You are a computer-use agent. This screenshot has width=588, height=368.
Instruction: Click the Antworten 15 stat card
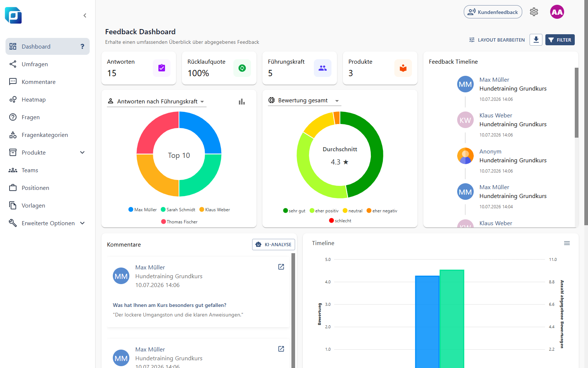pos(139,68)
